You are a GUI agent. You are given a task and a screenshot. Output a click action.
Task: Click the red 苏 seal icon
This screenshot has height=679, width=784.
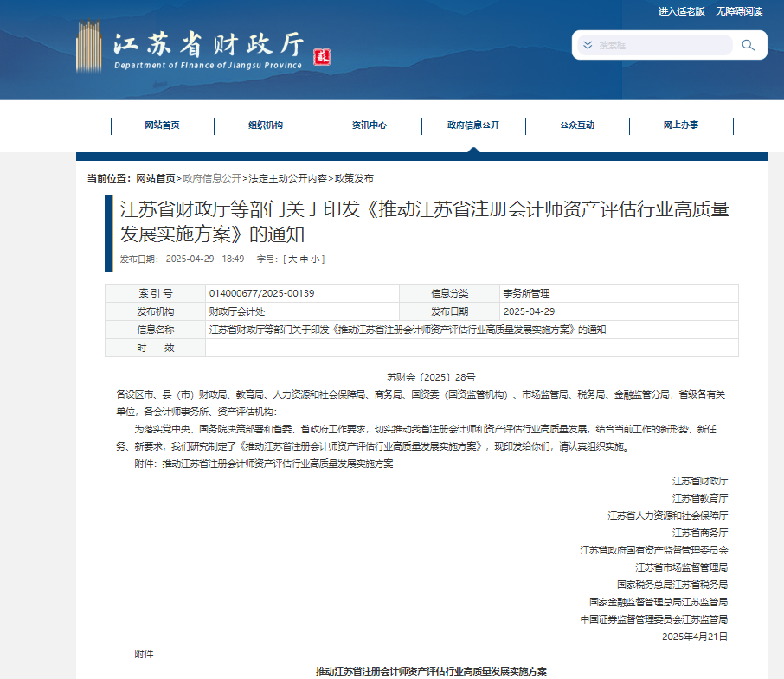(x=322, y=57)
